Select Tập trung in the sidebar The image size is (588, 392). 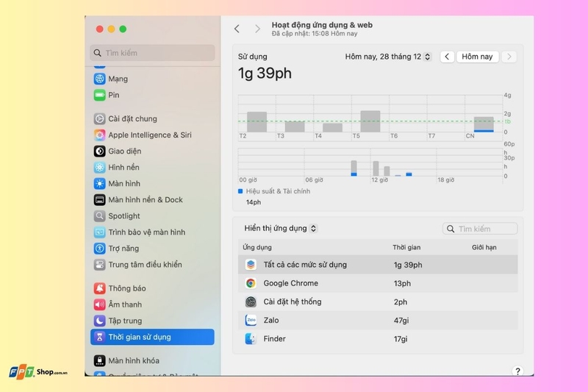coord(125,321)
